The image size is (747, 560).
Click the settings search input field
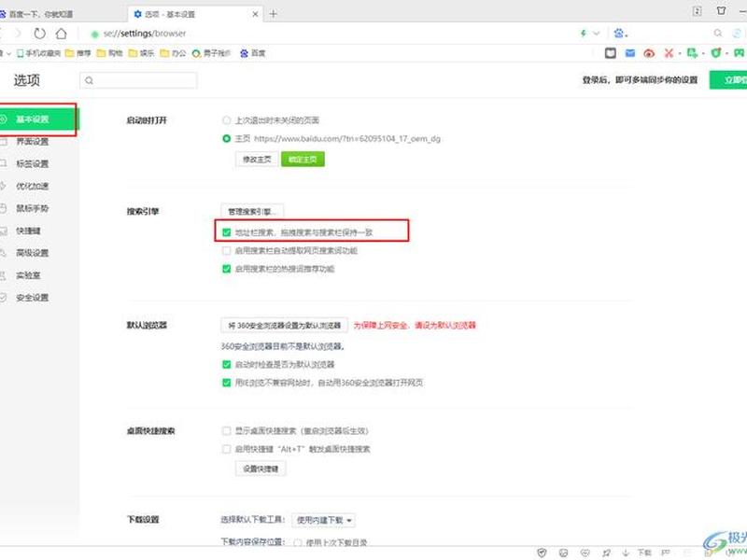138,80
